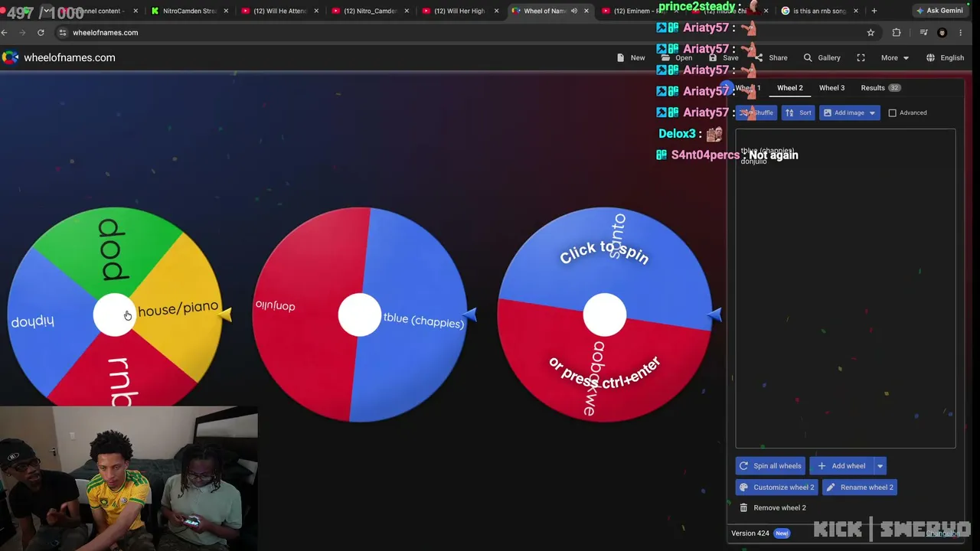Click inside the entries text box
This screenshot has height=551, width=980.
pyautogui.click(x=845, y=289)
